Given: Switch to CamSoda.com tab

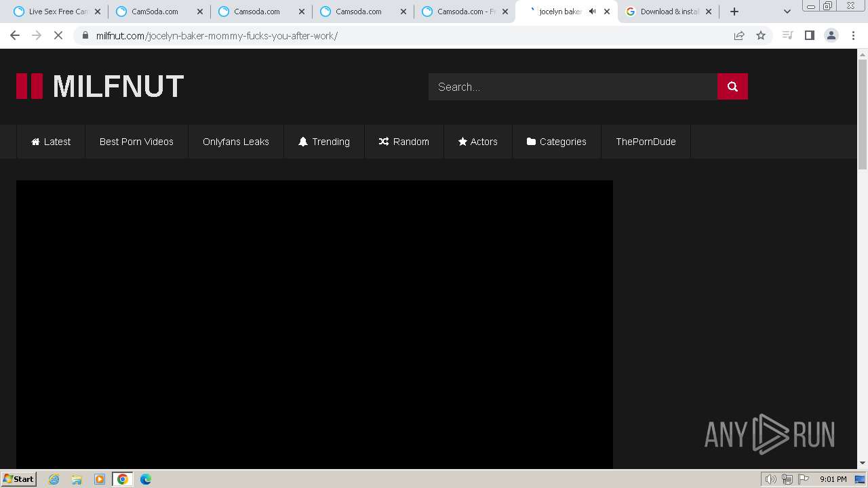Looking at the screenshot, I should click(159, 12).
